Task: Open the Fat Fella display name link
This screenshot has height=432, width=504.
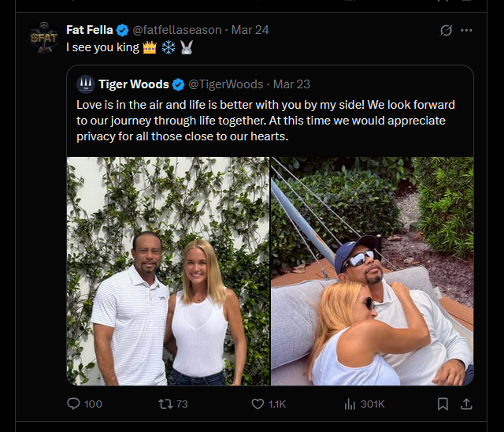Action: [89, 30]
